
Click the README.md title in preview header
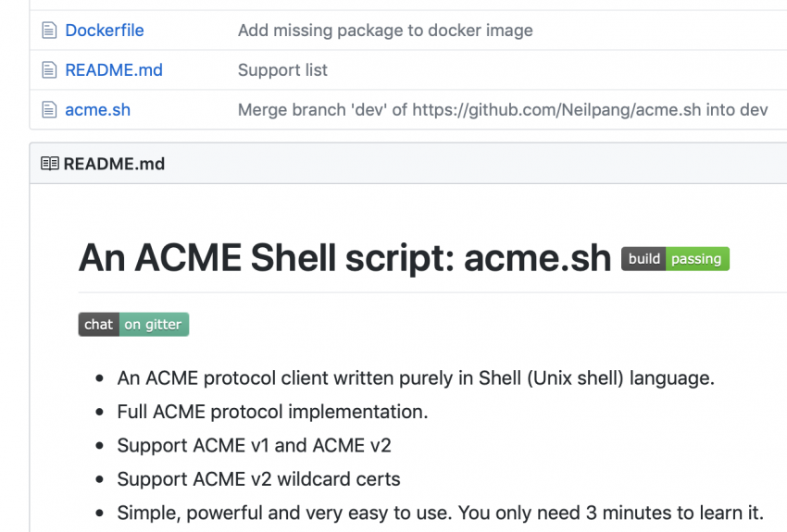coord(114,164)
